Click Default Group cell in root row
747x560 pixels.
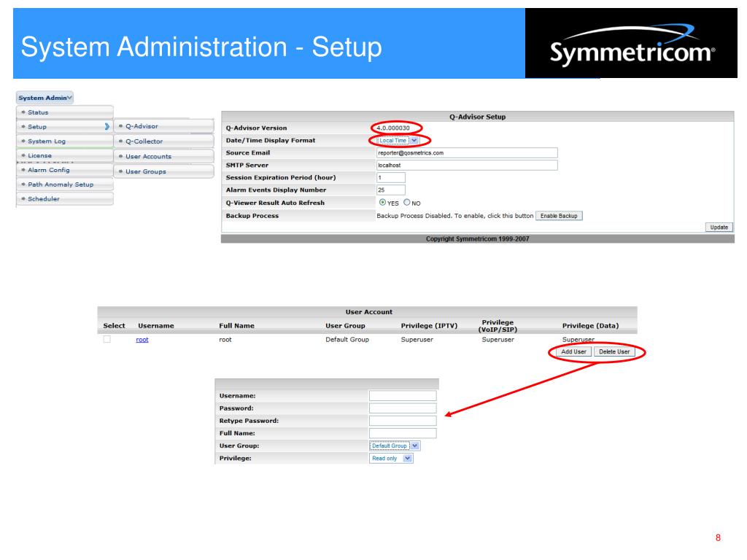[347, 340]
